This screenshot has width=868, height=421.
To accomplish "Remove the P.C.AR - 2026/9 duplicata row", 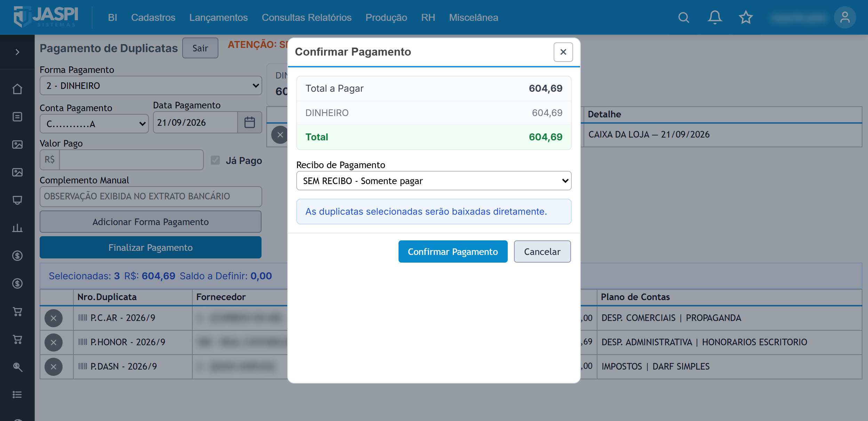I will coord(54,318).
